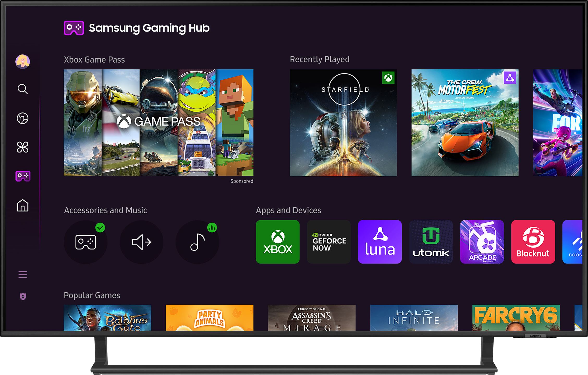Open the Amazon Luna app tile
Screen dimensions: 588x375
tap(380, 242)
